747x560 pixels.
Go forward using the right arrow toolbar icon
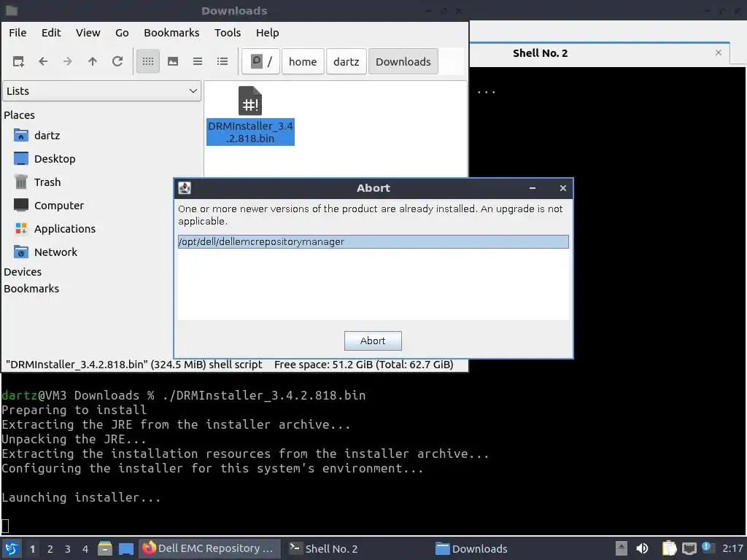point(68,61)
